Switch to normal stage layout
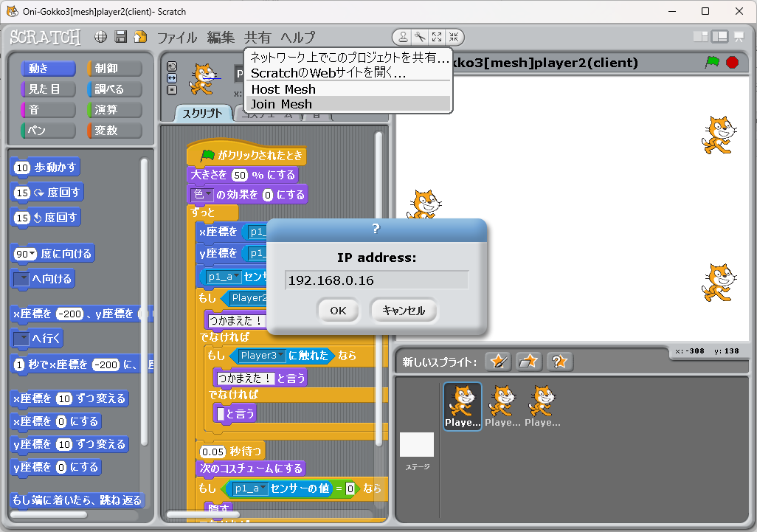The width and height of the screenshot is (757, 532). (720, 37)
